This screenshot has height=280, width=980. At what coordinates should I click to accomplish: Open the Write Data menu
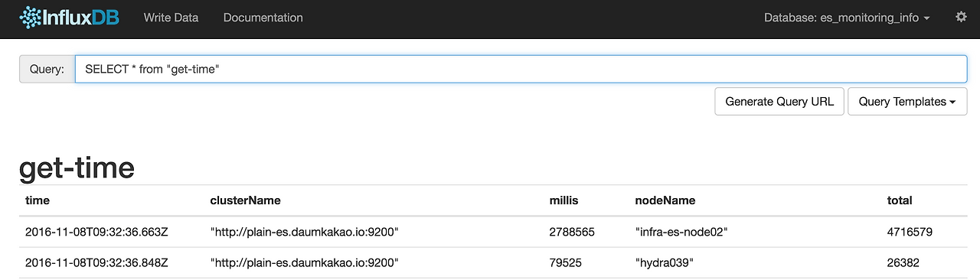[x=172, y=18]
